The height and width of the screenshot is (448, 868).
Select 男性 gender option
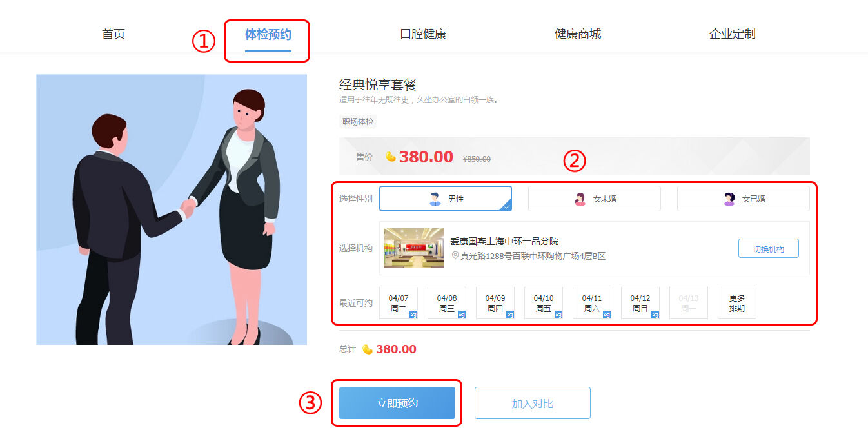446,199
